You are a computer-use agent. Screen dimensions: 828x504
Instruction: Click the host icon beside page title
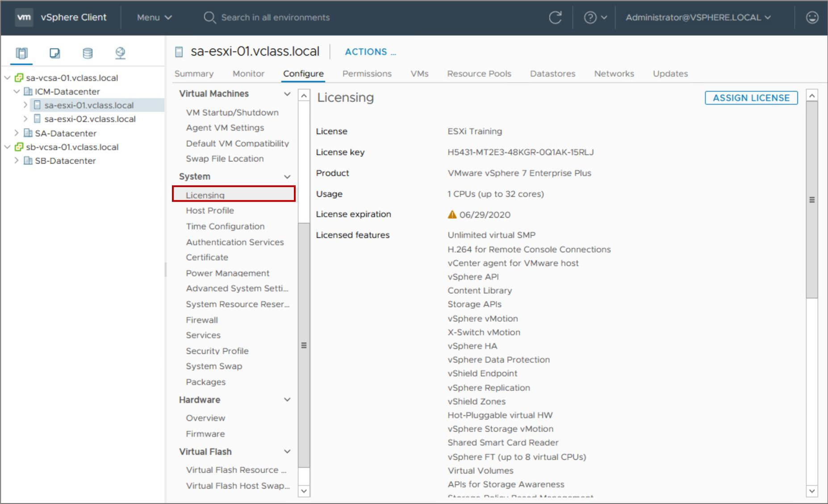(179, 52)
